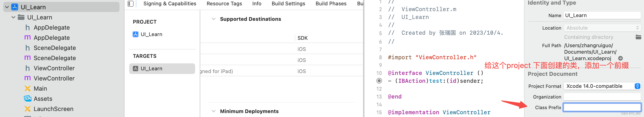Image resolution: width=644 pixels, height=117 pixels.
Task: Select the UI_Learn target app icon
Action: coord(135,69)
